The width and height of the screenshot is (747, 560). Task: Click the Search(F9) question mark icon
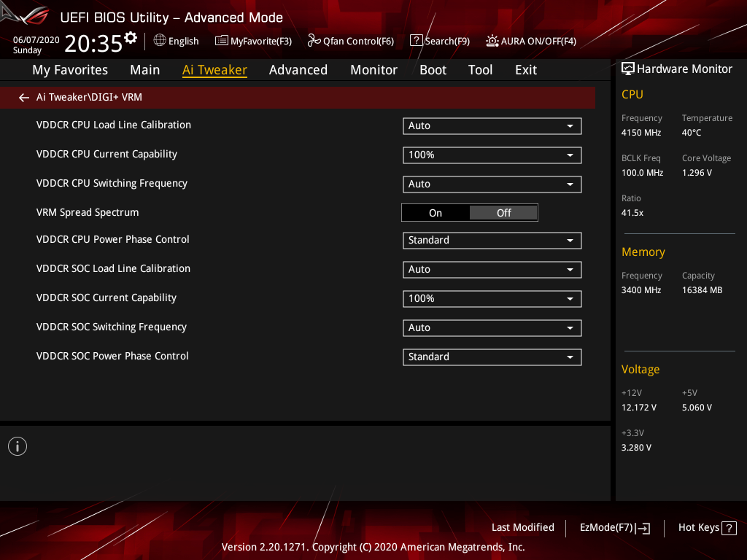coord(416,41)
